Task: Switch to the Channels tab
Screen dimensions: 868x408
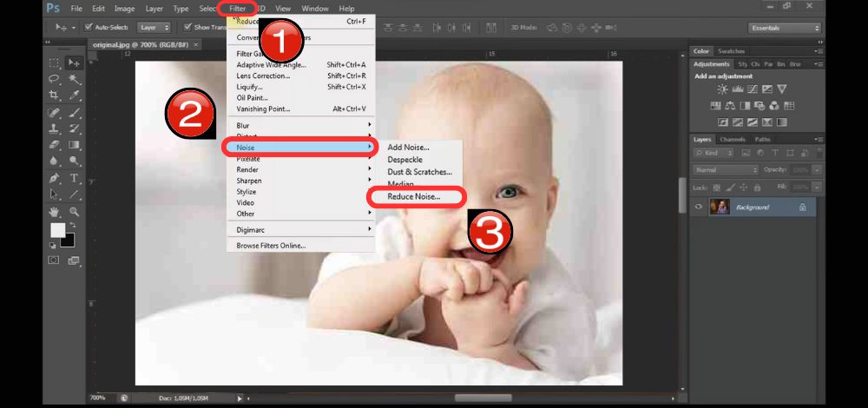Action: 733,140
